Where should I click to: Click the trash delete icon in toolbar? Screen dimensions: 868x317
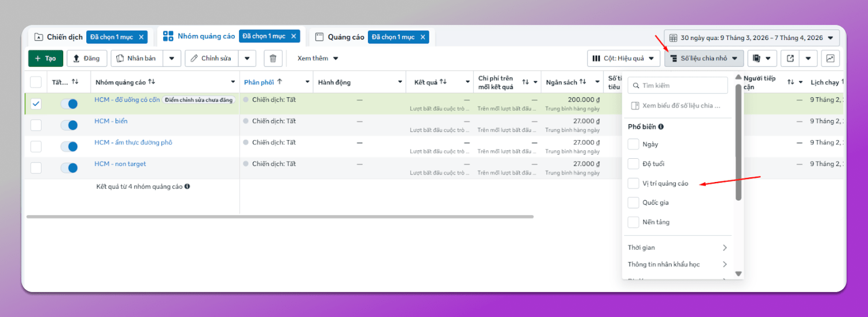273,59
